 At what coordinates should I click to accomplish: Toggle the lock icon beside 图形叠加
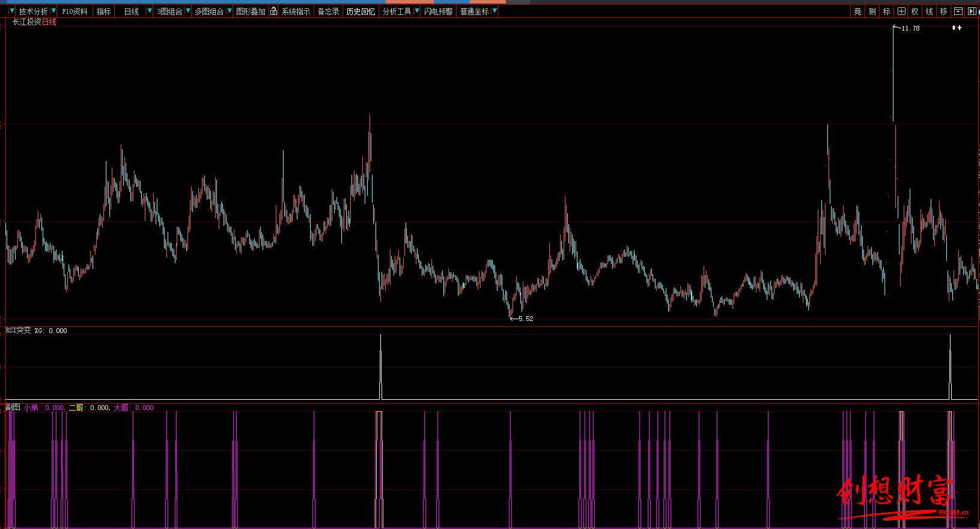tap(273, 11)
